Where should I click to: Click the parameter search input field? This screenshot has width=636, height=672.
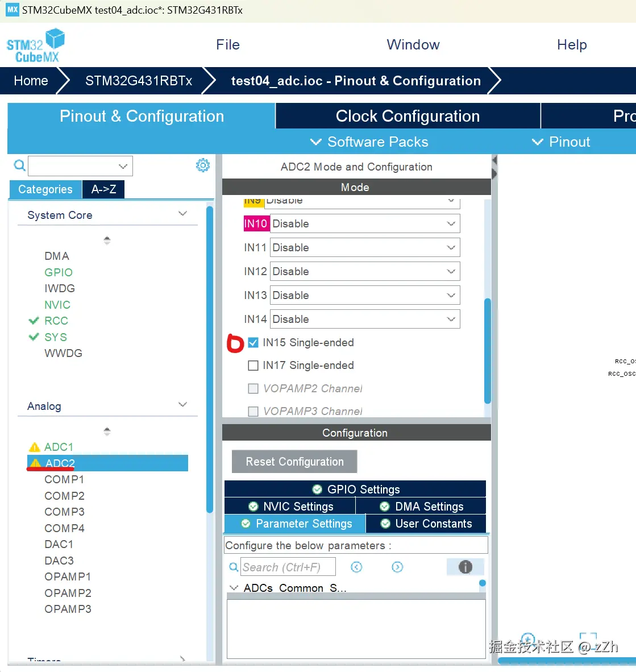(x=288, y=567)
